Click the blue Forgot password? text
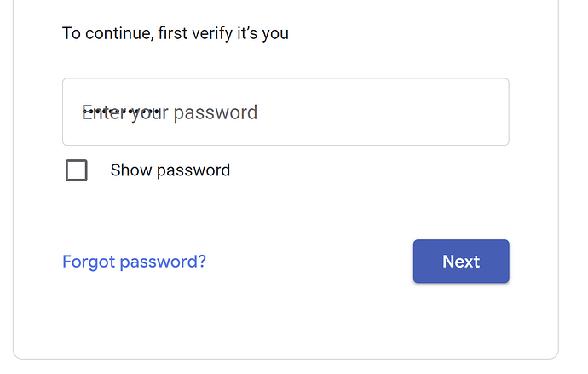 (134, 262)
